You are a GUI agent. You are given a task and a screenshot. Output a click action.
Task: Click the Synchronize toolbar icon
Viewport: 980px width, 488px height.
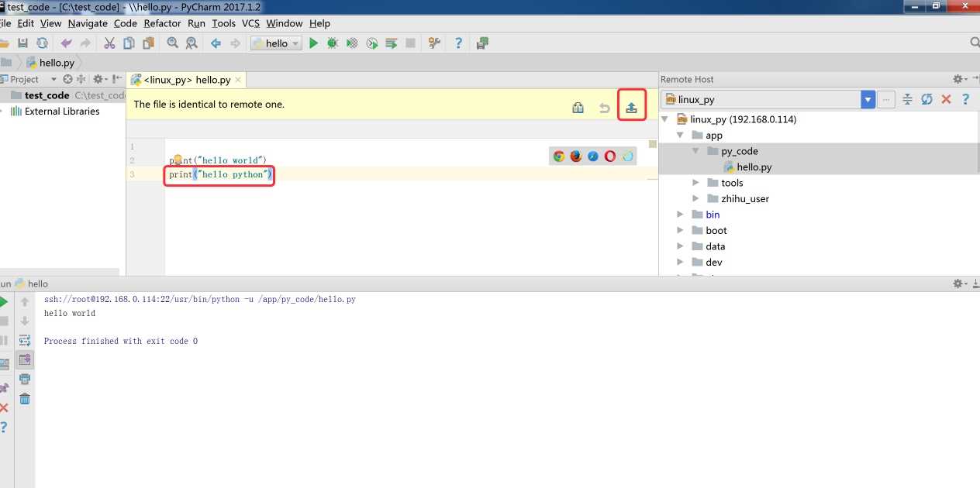[42, 43]
